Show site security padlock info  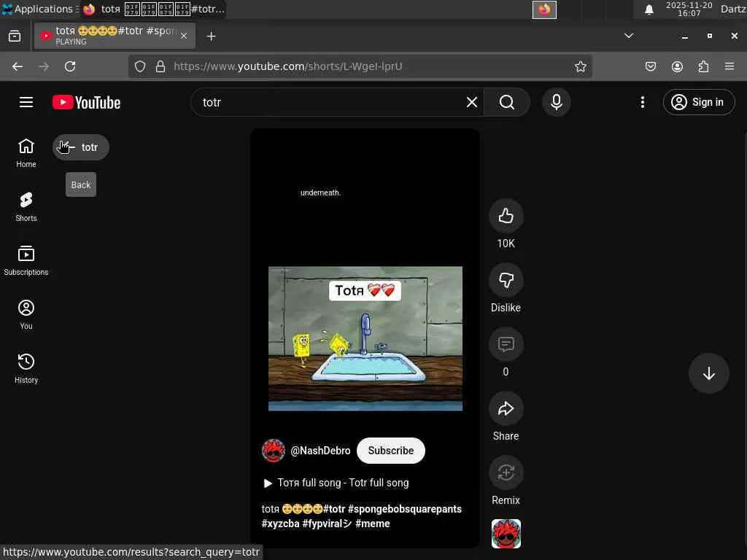click(x=160, y=66)
